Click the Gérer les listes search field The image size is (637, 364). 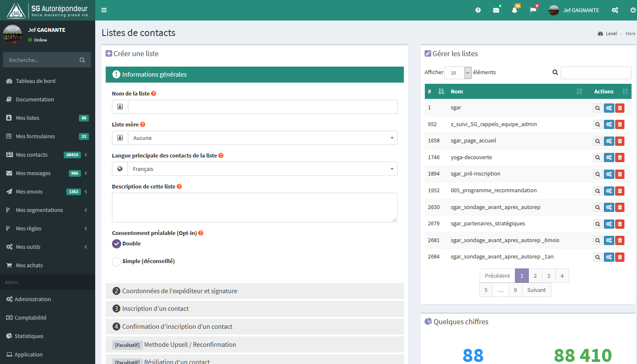pyautogui.click(x=596, y=73)
